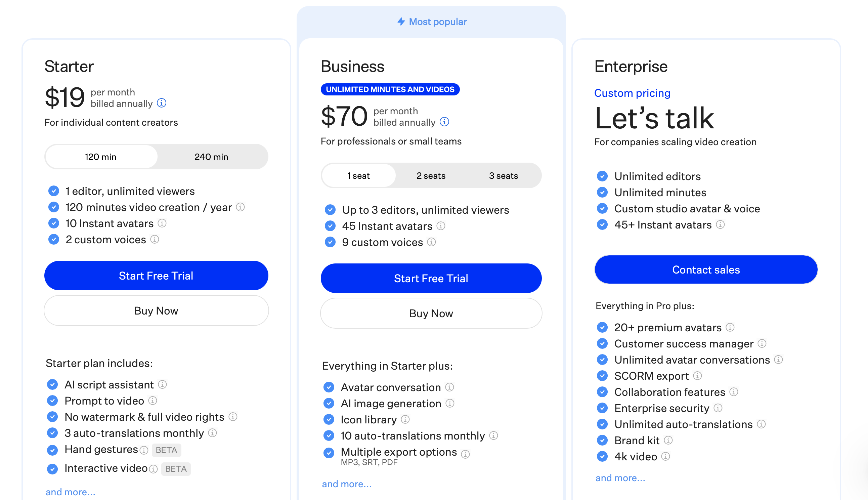Click Unlimited avatar conversations info icon
This screenshot has height=500, width=868.
pos(778,360)
